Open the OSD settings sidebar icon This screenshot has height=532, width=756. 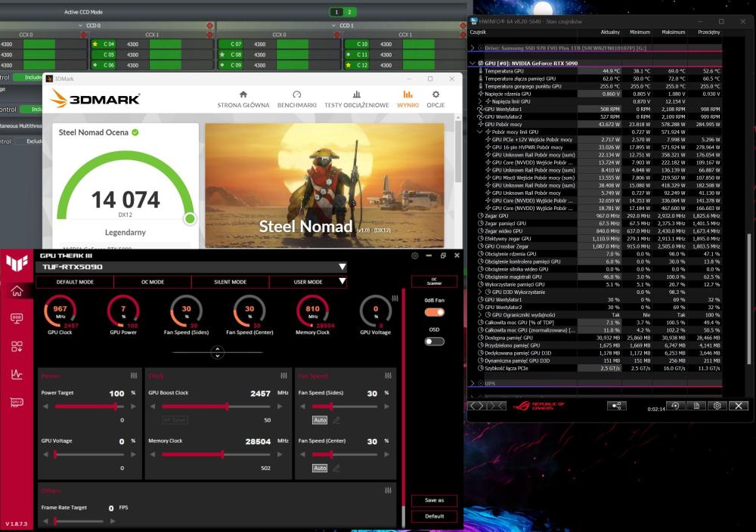[x=17, y=318]
